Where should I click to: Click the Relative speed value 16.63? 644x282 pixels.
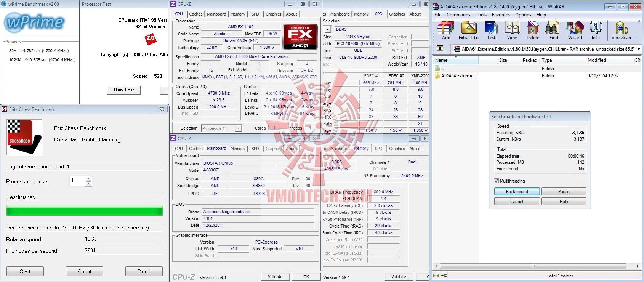coord(123,239)
